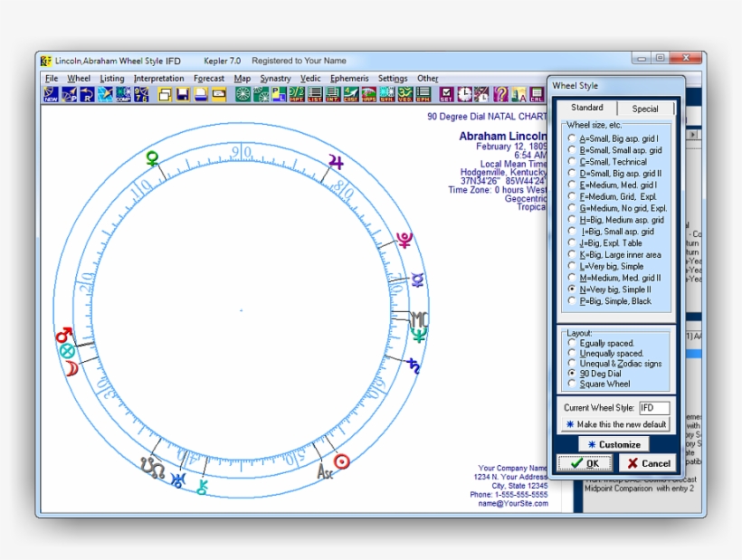742x560 pixels.
Task: Click the LIST toolbar icon
Action: coord(315,94)
